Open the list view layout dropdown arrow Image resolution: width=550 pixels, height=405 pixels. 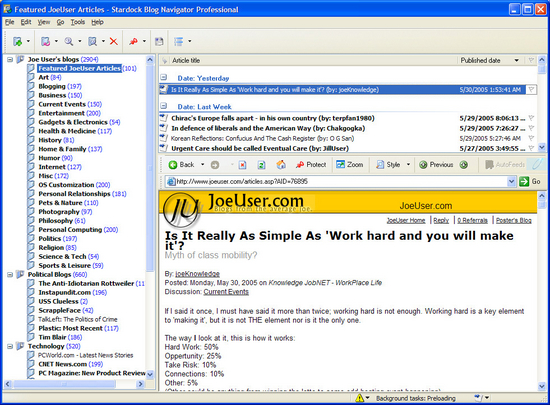pyautogui.click(x=190, y=41)
